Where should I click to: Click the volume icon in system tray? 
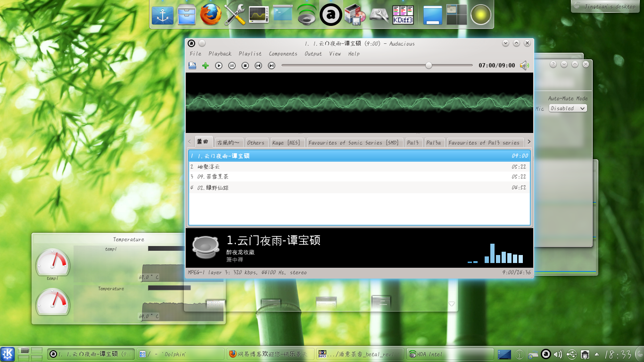[558, 354]
